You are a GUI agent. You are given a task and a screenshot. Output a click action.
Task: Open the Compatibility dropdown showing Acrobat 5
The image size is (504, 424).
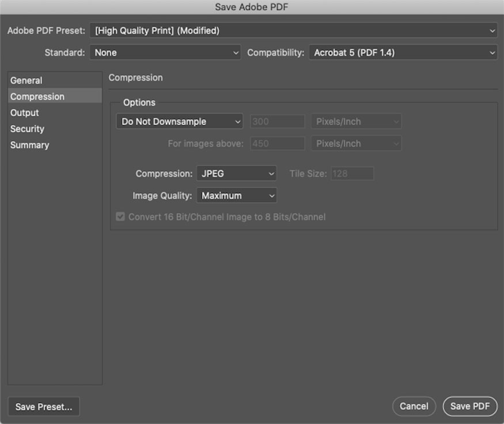(403, 52)
